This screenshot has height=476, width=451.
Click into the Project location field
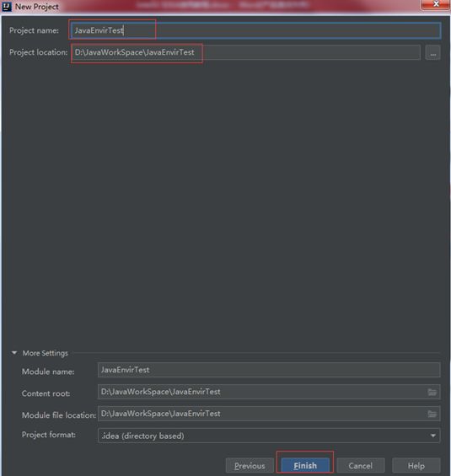(246, 52)
